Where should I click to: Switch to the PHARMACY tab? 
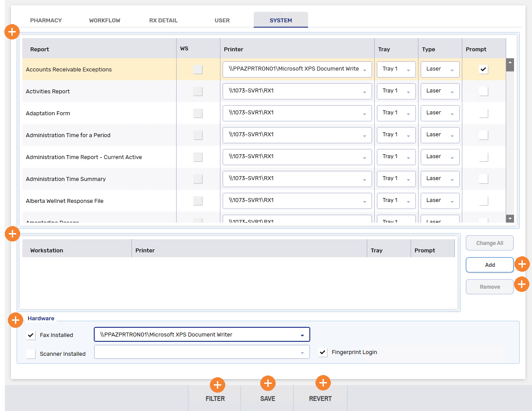coord(46,20)
